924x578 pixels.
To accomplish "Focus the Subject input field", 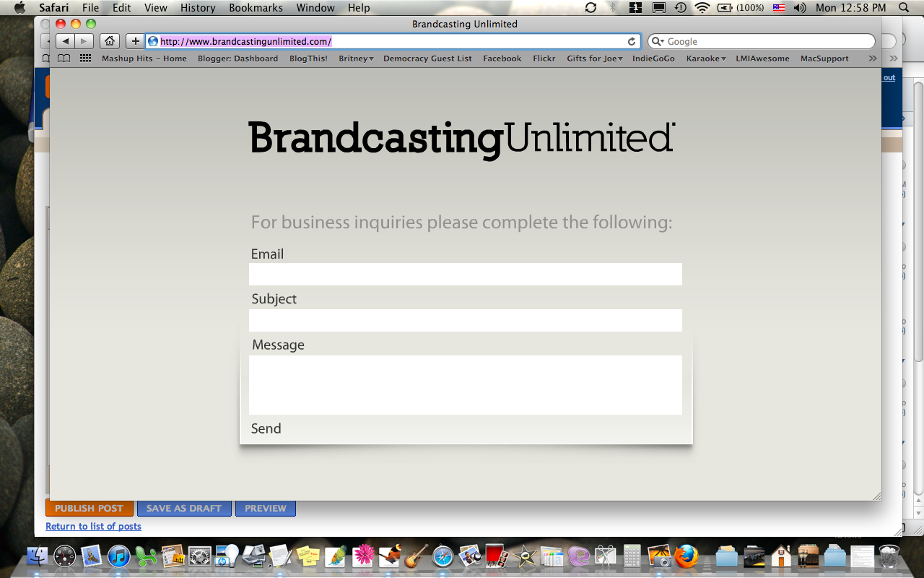I will (466, 320).
